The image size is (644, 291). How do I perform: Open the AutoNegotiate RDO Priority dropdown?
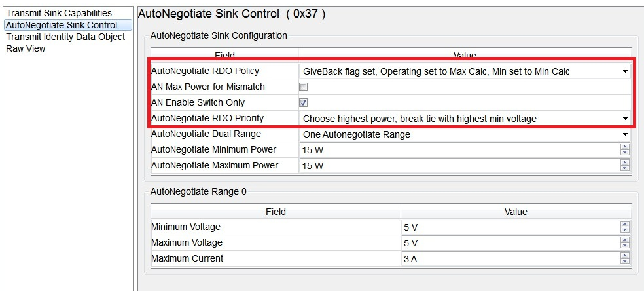pyautogui.click(x=465, y=119)
